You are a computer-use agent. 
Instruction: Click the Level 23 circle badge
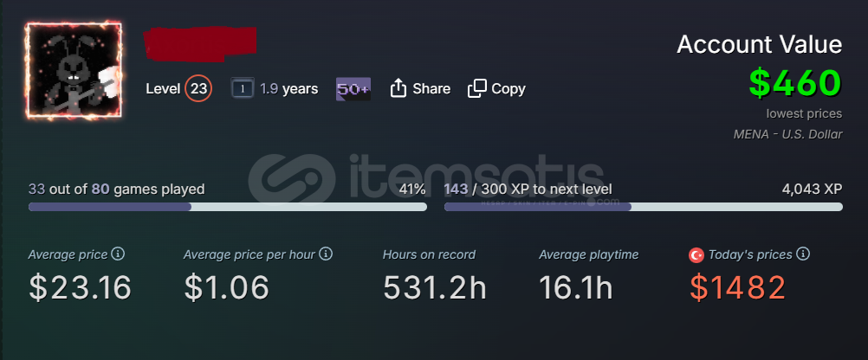(198, 88)
